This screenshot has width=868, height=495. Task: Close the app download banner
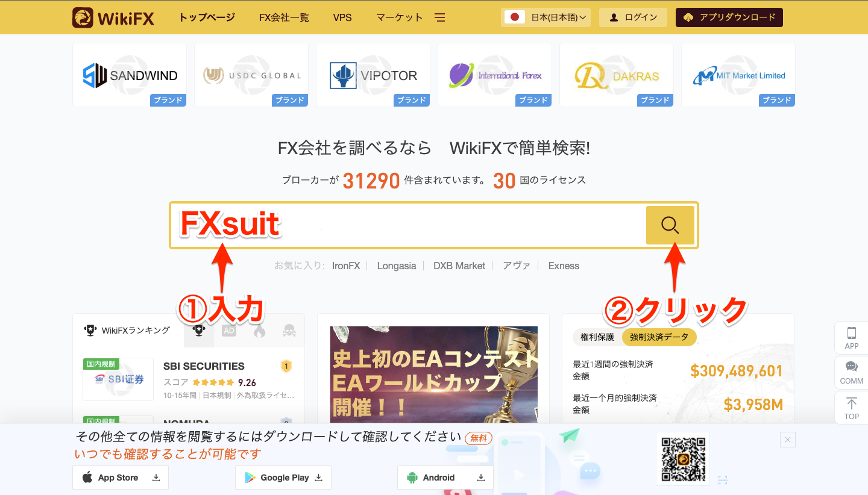788,440
